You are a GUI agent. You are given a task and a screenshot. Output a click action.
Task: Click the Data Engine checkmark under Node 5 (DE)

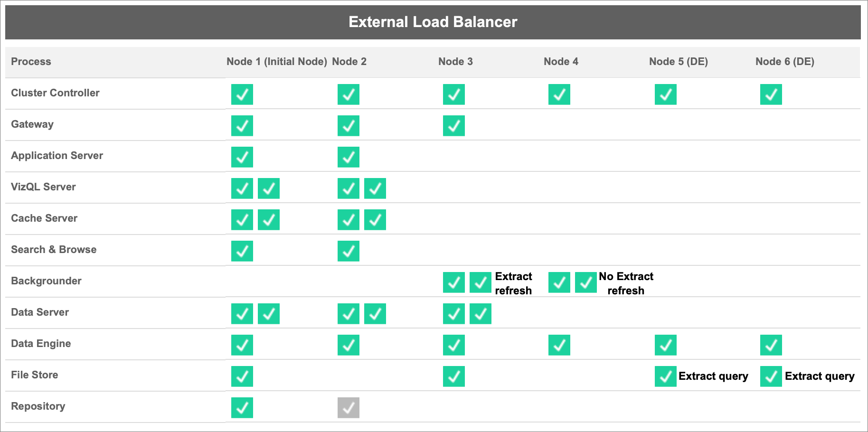tap(666, 345)
